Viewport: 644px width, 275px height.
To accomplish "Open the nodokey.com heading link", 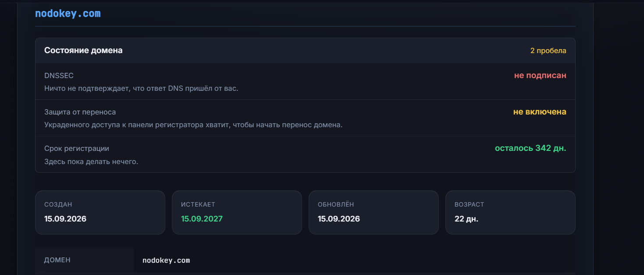I will [68, 14].
